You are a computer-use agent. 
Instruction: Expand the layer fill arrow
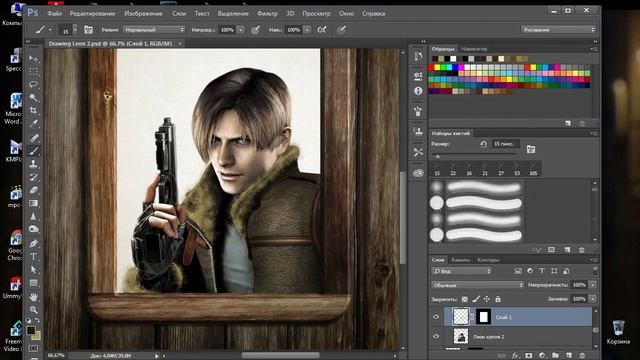593,299
